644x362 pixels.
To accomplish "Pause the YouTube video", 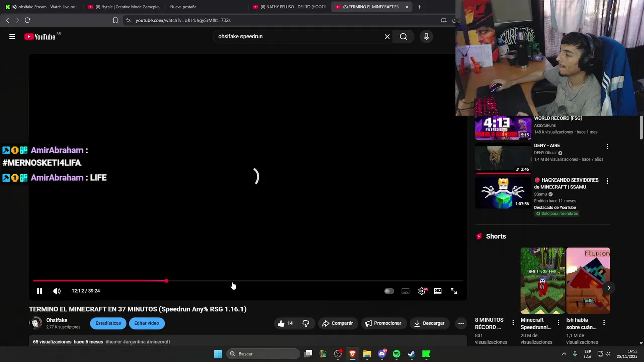I will [39, 291].
